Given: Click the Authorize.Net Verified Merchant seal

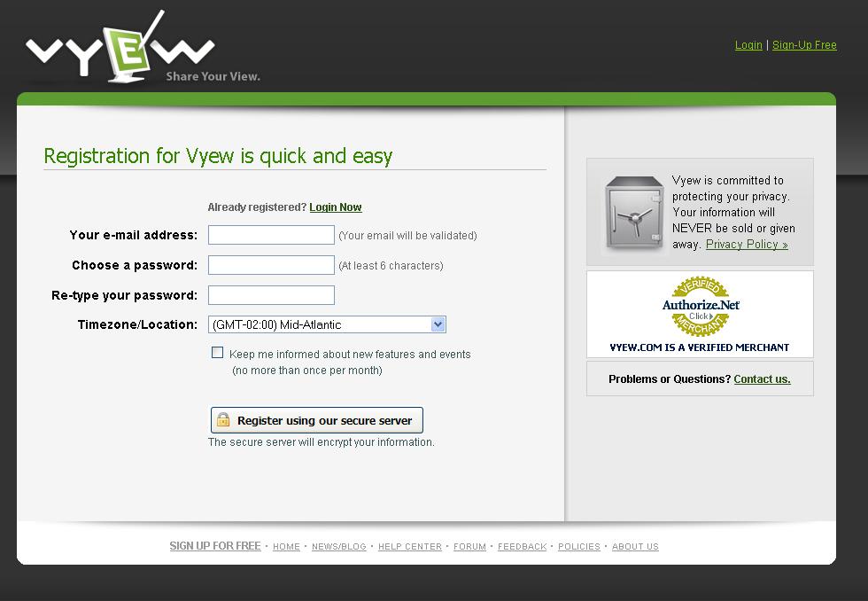Looking at the screenshot, I should pos(701,307).
